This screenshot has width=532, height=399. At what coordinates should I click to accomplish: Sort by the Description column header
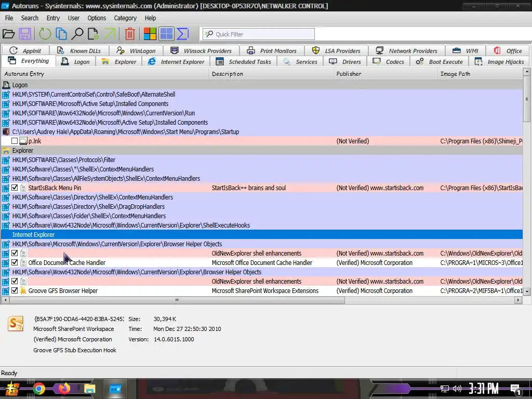[271, 74]
